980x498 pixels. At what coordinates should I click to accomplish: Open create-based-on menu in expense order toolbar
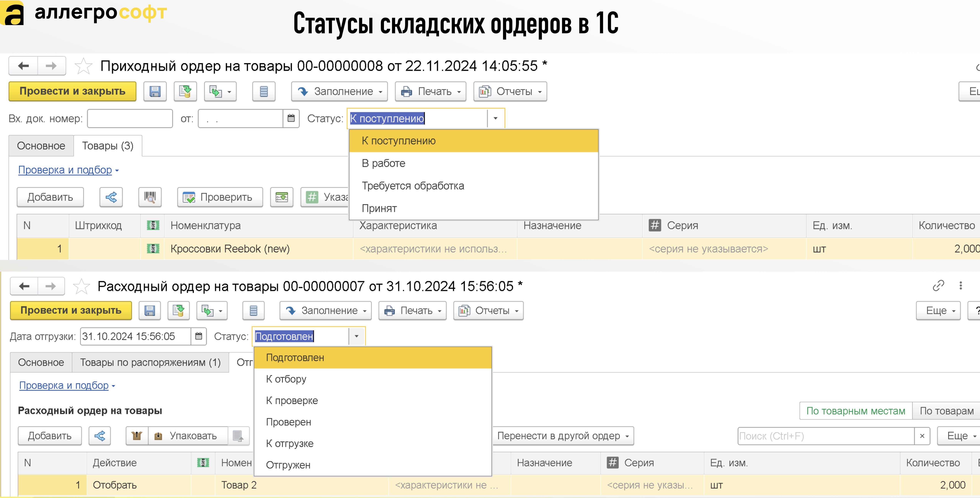tap(212, 310)
